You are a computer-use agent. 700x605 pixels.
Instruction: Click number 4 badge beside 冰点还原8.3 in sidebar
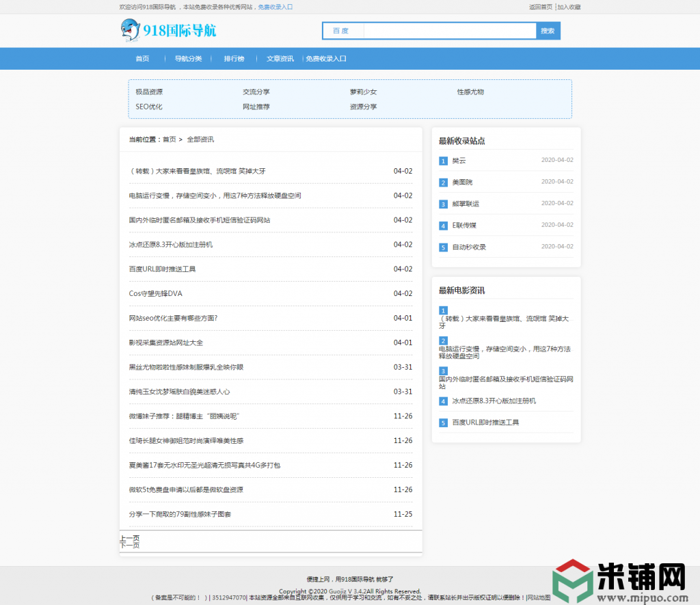pos(443,401)
